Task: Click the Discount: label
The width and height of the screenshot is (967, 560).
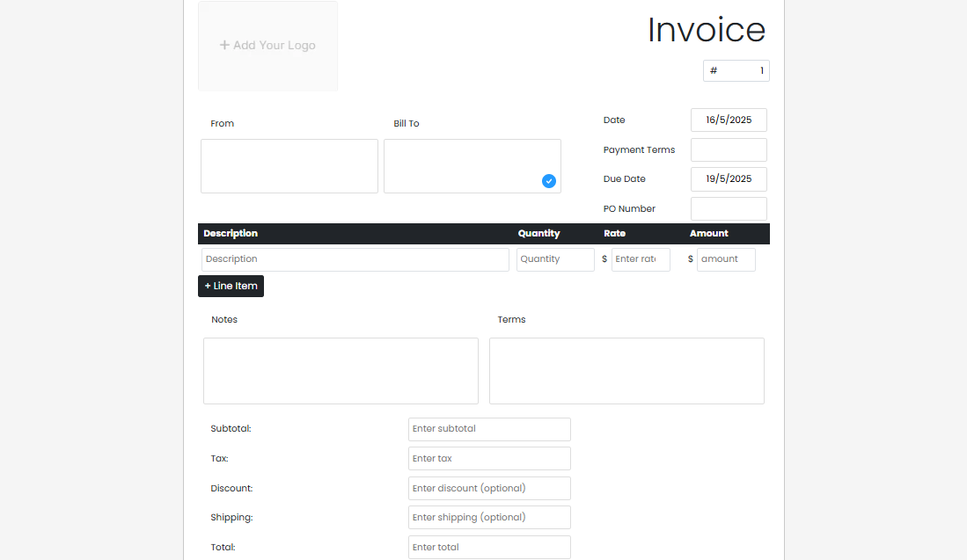Action: click(231, 489)
